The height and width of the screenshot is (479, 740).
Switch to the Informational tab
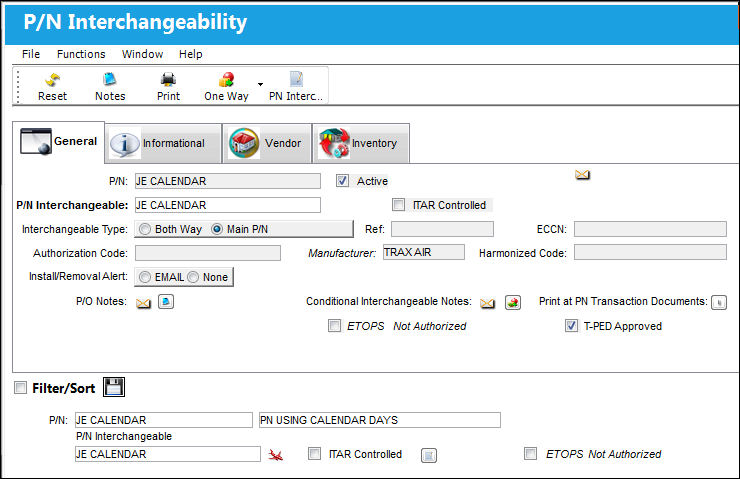pos(163,143)
